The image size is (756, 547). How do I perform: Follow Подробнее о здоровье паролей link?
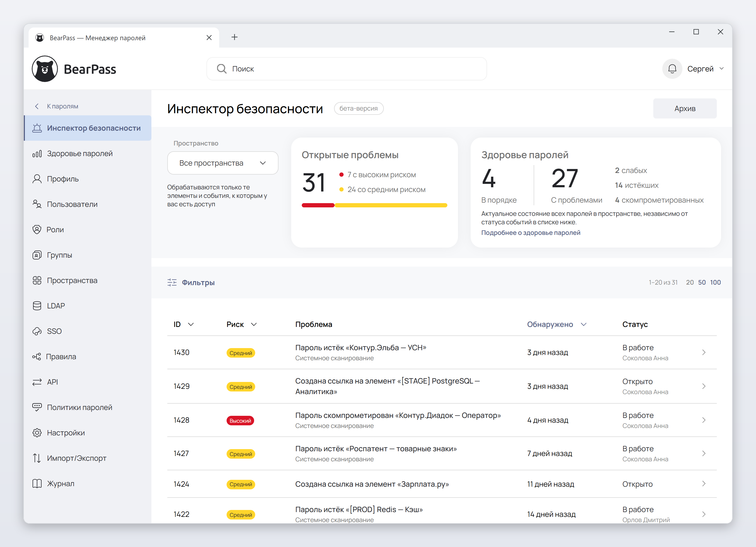point(531,233)
